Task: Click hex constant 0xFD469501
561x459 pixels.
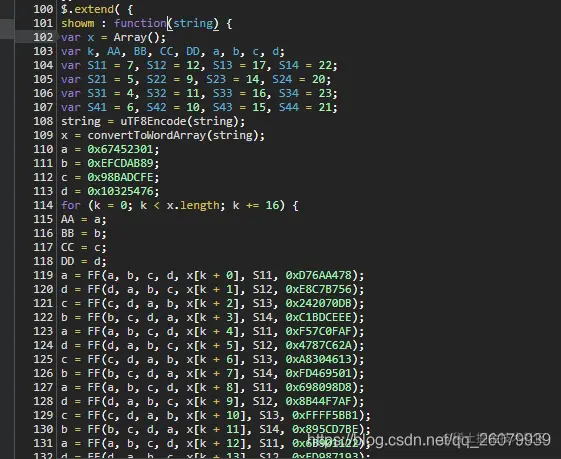Action: [318, 373]
